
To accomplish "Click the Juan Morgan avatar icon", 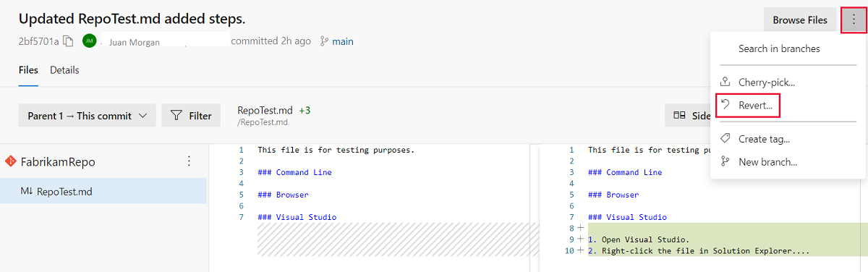I will [x=89, y=41].
